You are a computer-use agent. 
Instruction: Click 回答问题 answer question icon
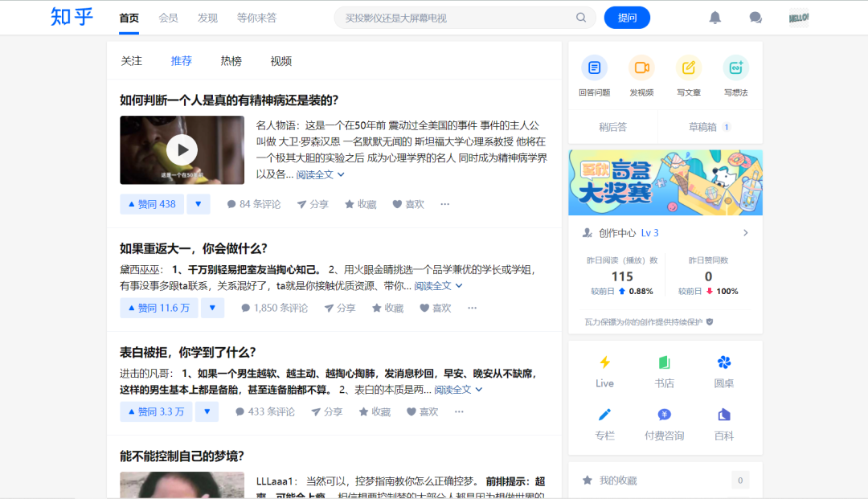click(x=595, y=67)
